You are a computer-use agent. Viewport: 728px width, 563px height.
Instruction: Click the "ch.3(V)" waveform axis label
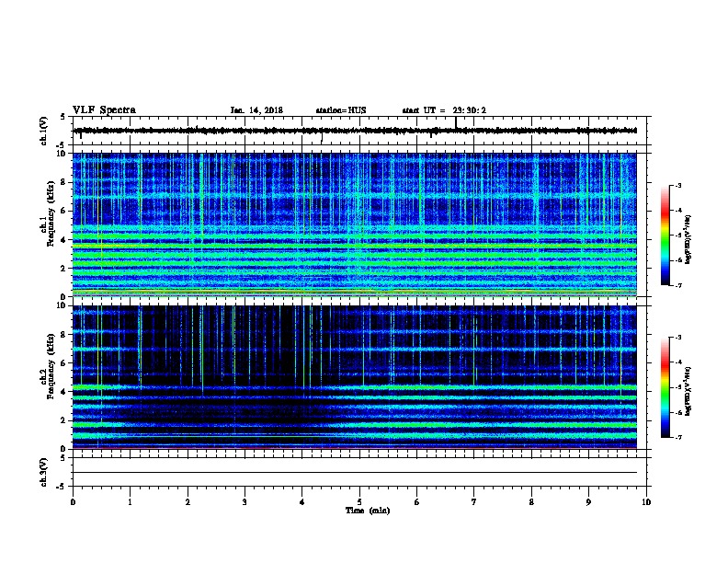pos(44,472)
